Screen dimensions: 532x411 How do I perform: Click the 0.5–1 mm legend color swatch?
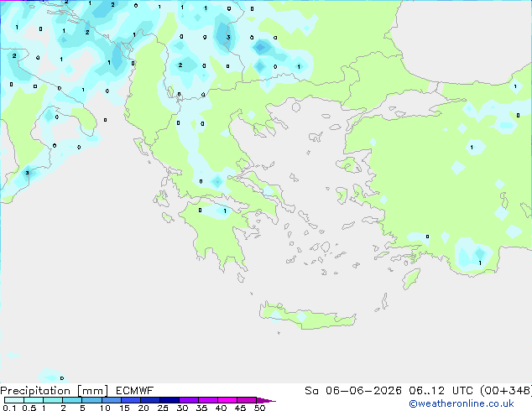click(34, 400)
